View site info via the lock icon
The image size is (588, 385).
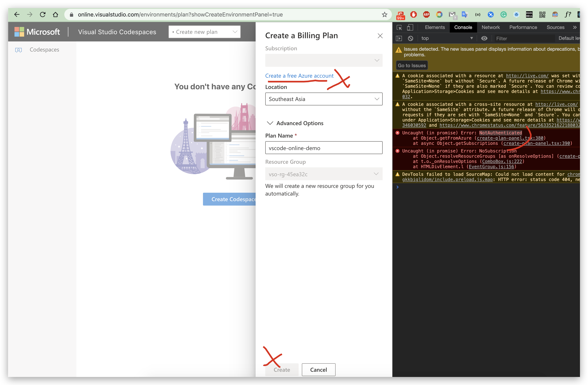tap(71, 15)
